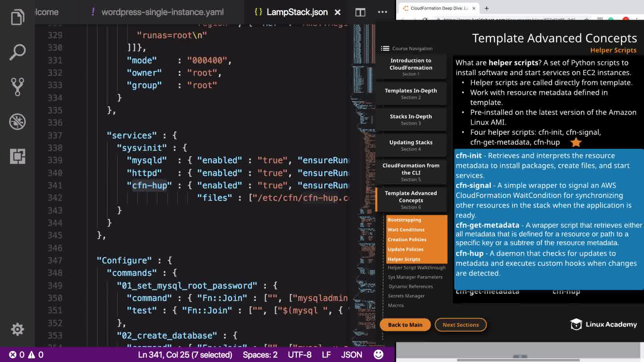
Task: Click the Back to Main button
Action: click(405, 325)
